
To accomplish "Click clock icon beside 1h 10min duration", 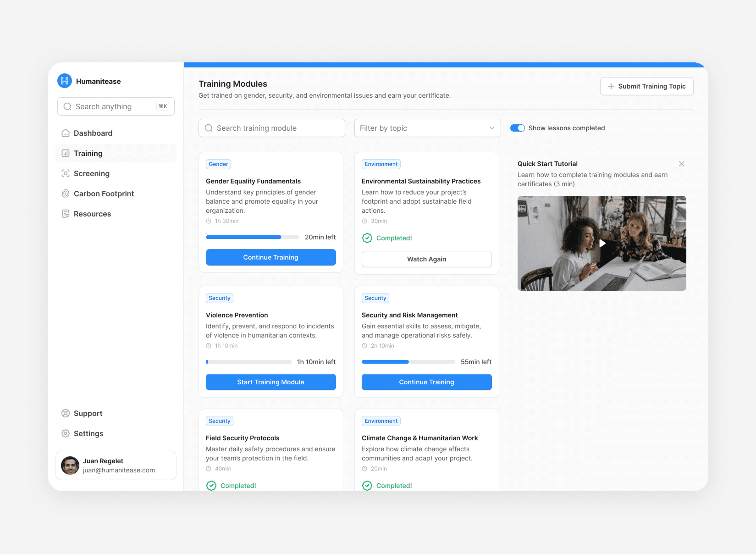I will click(x=209, y=346).
